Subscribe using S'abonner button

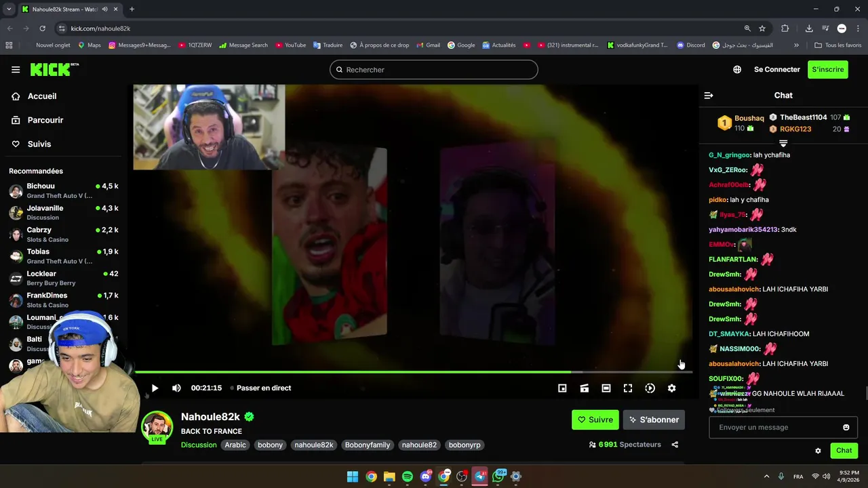pos(654,420)
